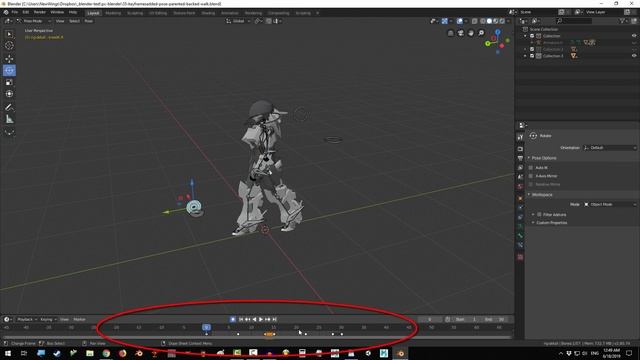
Task: Open the Keying dropdown in timeline
Action: [x=48, y=319]
